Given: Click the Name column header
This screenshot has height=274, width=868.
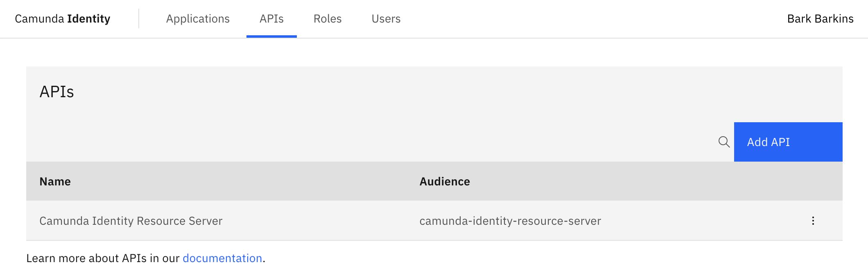Looking at the screenshot, I should (55, 181).
